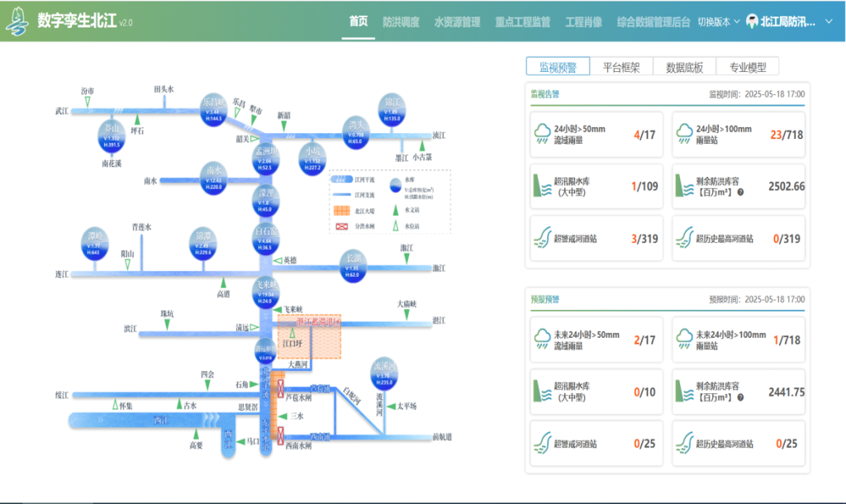This screenshot has width=846, height=504.
Task: Click the 数字孪生北江 logo icon
Action: [x=17, y=21]
